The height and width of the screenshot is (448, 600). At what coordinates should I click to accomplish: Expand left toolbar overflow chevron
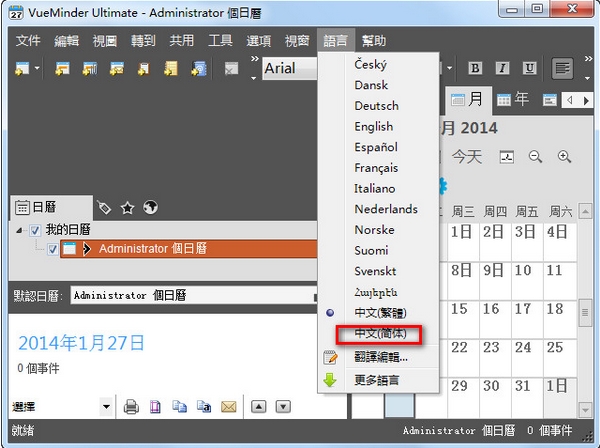254,59
